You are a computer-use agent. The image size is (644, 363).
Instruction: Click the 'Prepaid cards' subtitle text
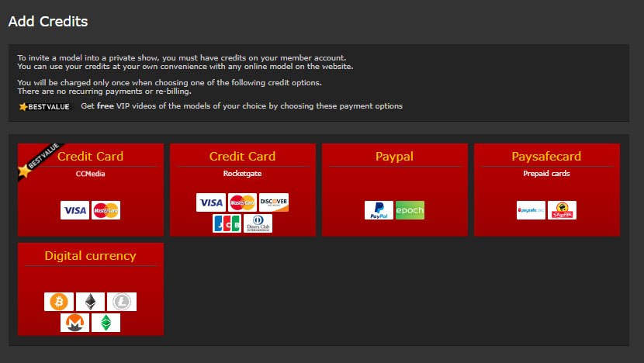click(546, 174)
